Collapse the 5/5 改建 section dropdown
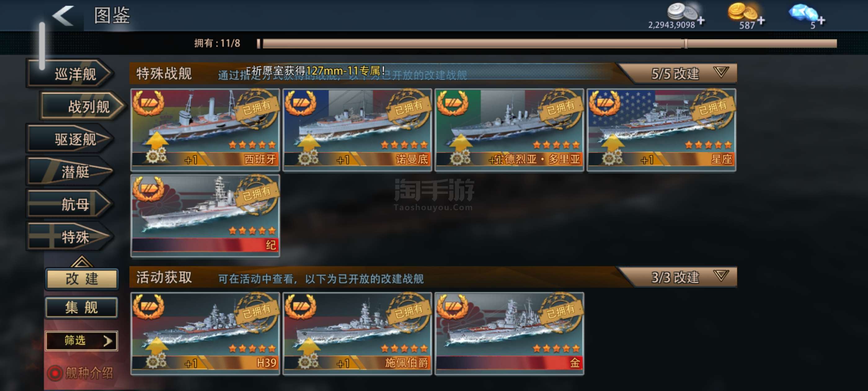The width and height of the screenshot is (868, 391). point(721,73)
